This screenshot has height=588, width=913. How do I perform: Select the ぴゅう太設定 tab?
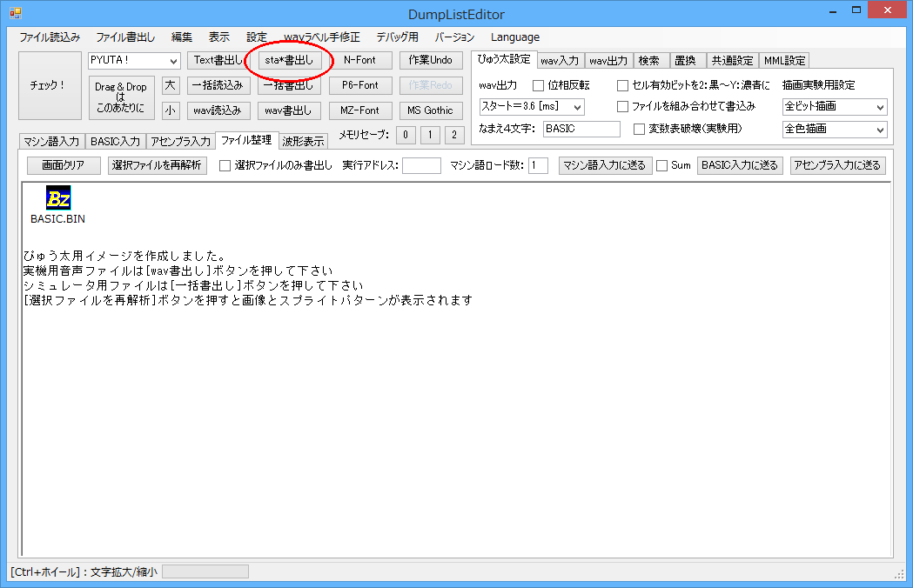pyautogui.click(x=504, y=59)
